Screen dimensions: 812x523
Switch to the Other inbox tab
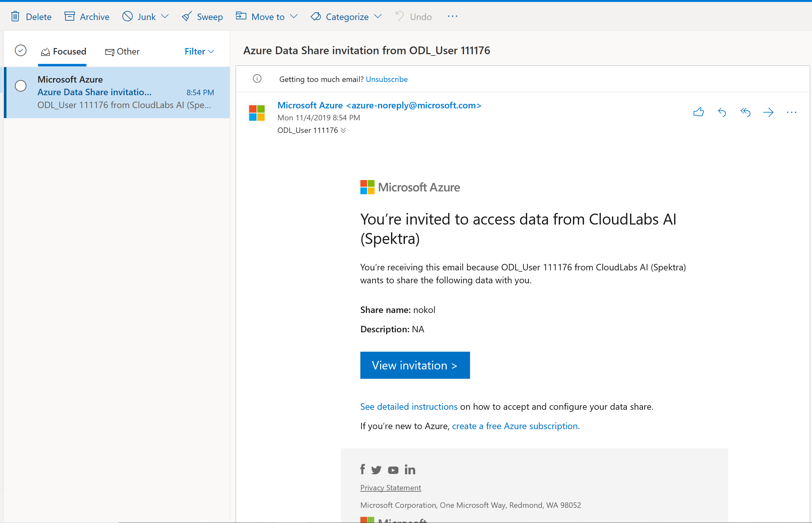pyautogui.click(x=122, y=51)
